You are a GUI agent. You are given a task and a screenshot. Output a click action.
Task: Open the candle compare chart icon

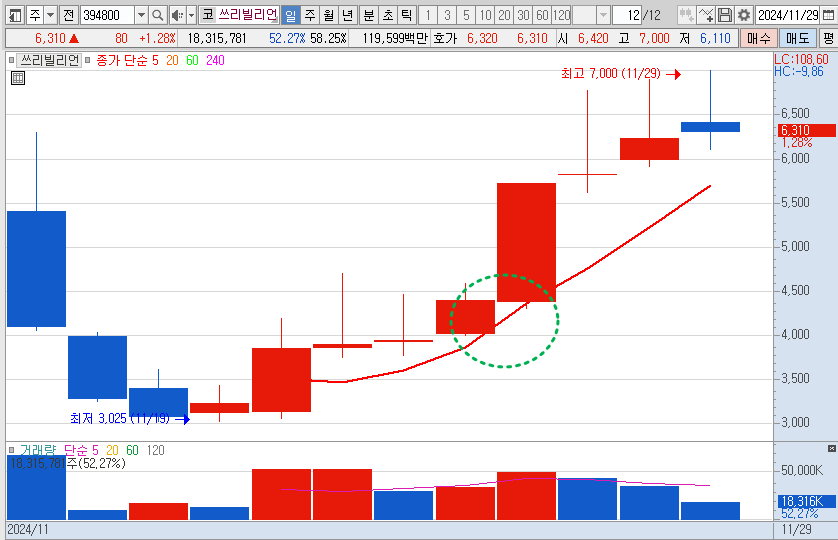coord(686,15)
